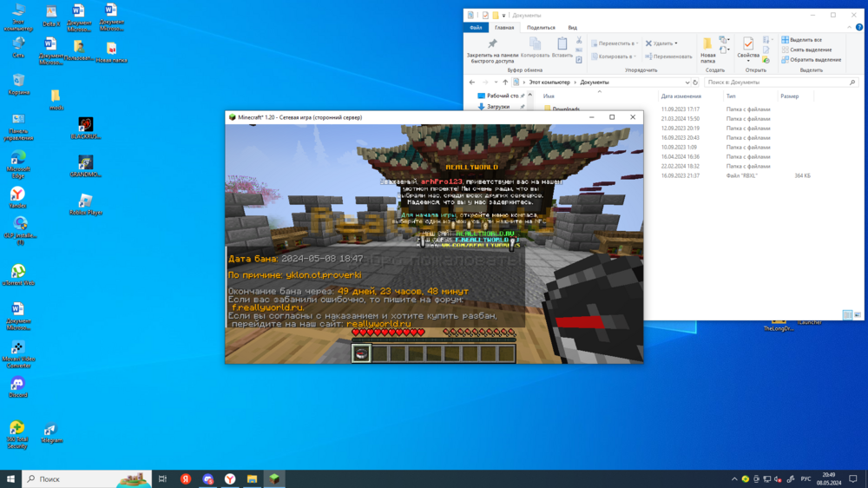Click the Поиск в: Документы search field
Viewport: 868px width, 488px height.
pos(780,82)
